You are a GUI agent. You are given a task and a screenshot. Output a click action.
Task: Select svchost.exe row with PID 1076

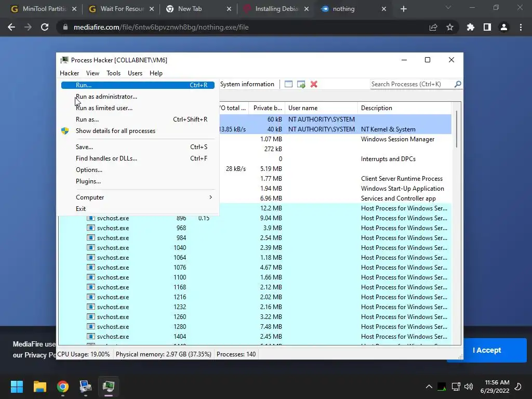pyautogui.click(x=255, y=268)
